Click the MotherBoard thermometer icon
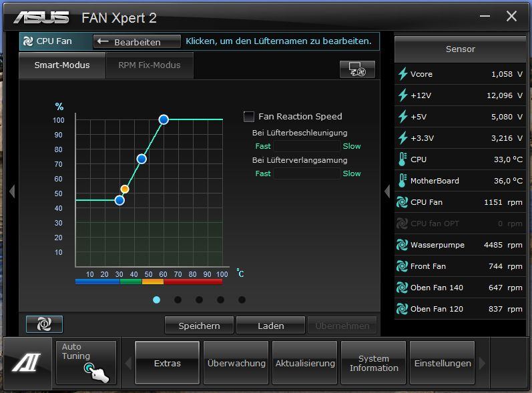 pyautogui.click(x=403, y=181)
